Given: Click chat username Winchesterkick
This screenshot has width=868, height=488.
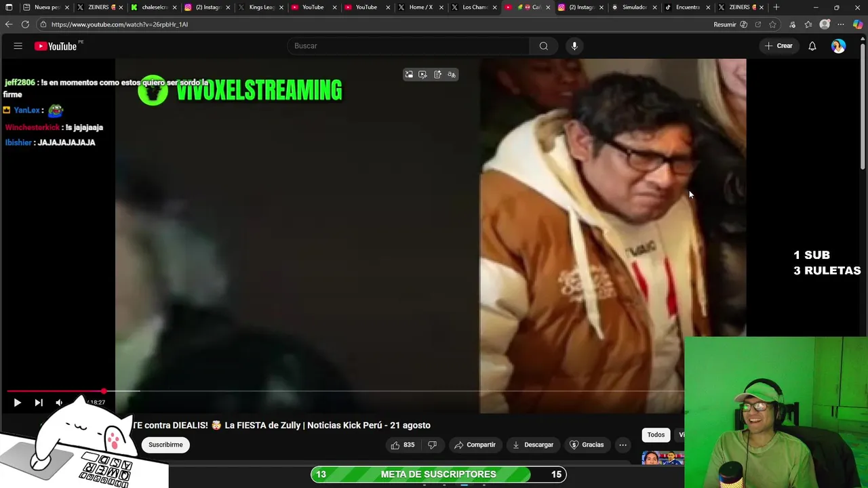Looking at the screenshot, I should [33, 127].
